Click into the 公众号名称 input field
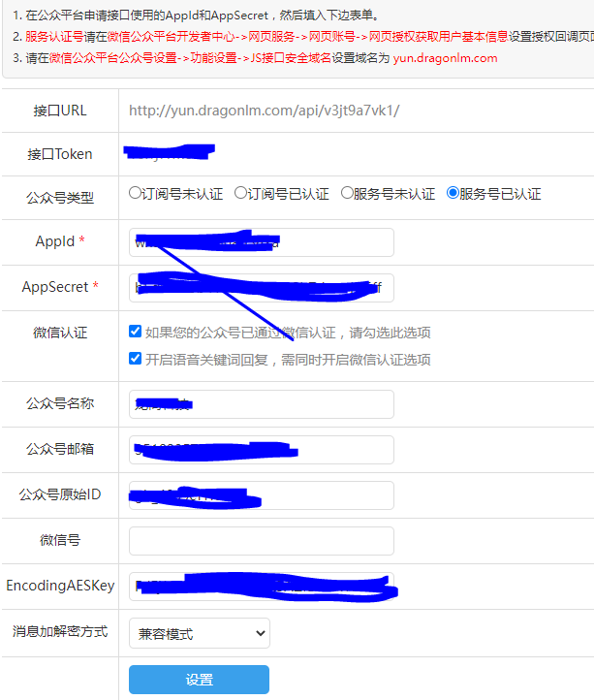 click(261, 404)
